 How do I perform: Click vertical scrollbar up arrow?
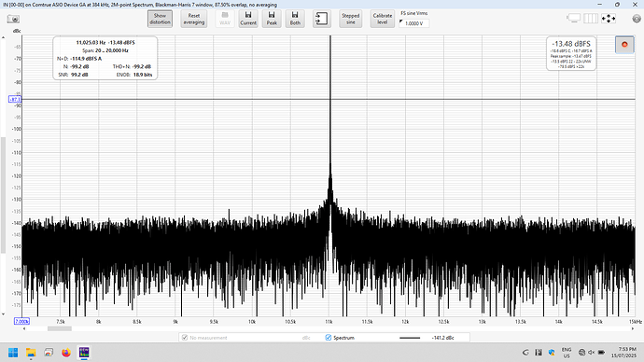pos(4,37)
